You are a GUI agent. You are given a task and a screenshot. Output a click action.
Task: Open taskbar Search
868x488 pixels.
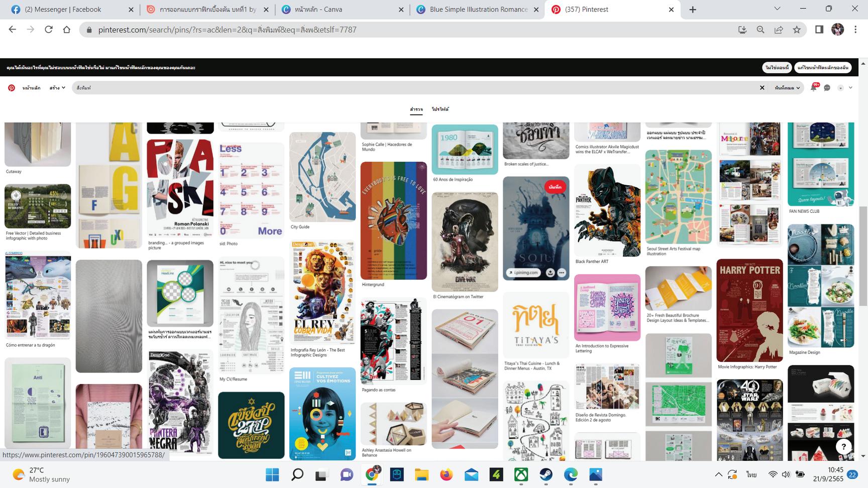(297, 474)
